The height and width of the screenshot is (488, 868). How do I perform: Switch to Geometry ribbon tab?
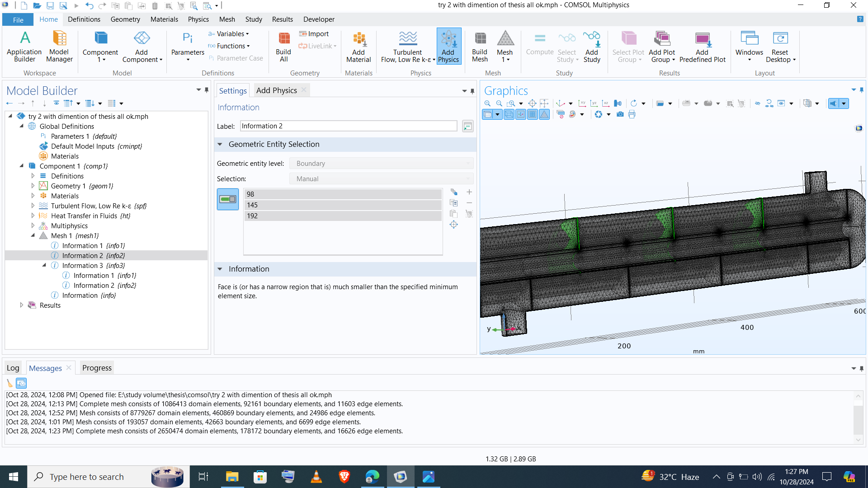[x=125, y=19]
